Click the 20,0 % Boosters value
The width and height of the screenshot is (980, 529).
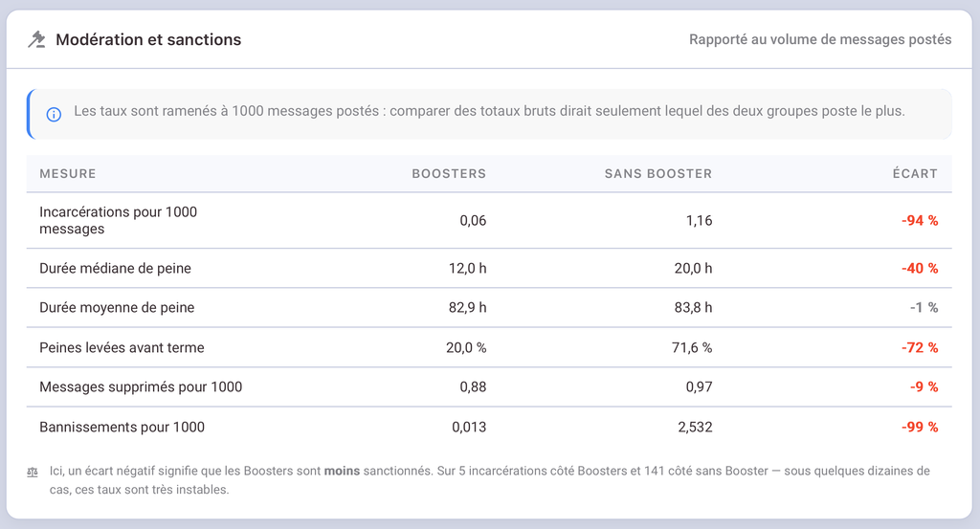(x=466, y=347)
